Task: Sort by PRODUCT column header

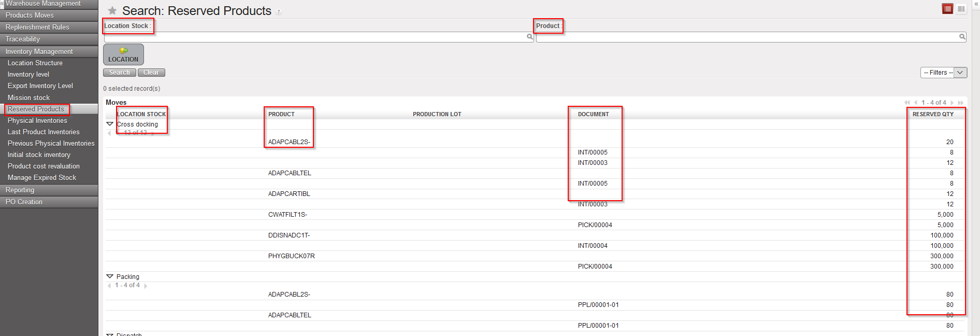Action: pos(281,114)
